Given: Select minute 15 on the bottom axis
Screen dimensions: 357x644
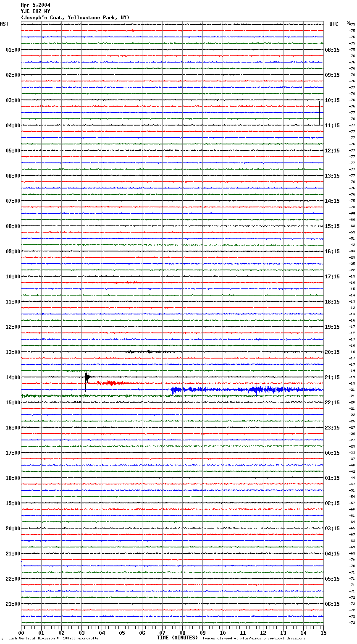Looking at the screenshot, I should (323, 632).
